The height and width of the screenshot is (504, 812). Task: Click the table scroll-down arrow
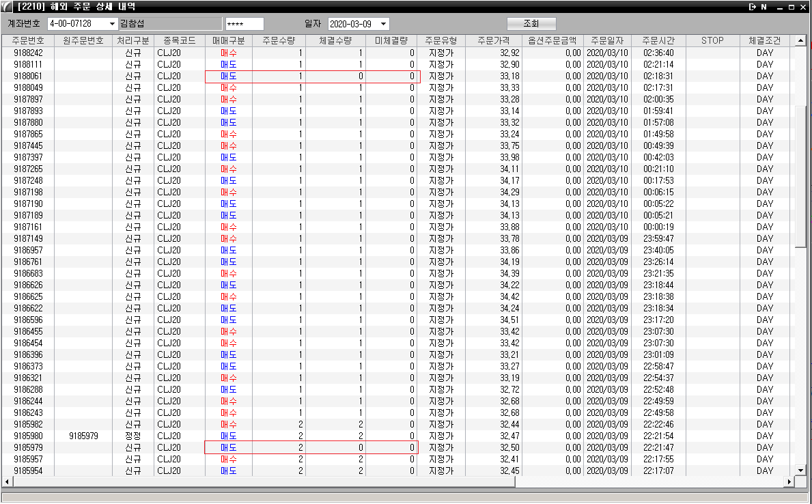[801, 470]
